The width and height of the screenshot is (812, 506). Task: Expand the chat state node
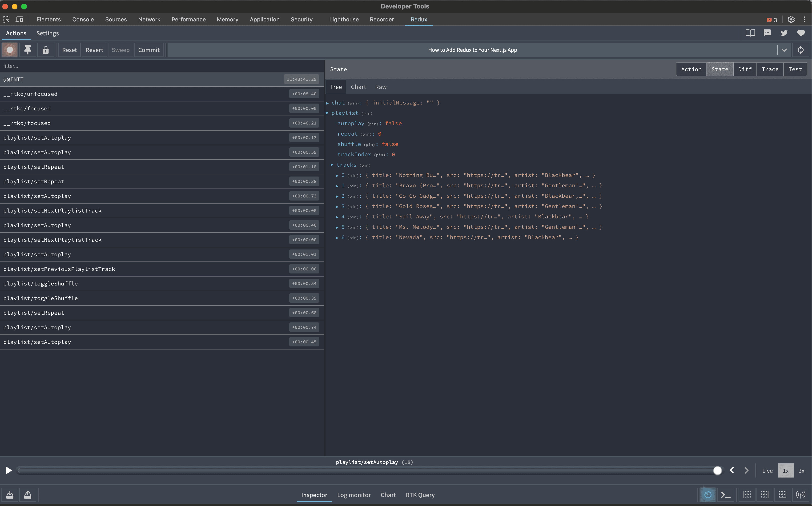click(327, 103)
